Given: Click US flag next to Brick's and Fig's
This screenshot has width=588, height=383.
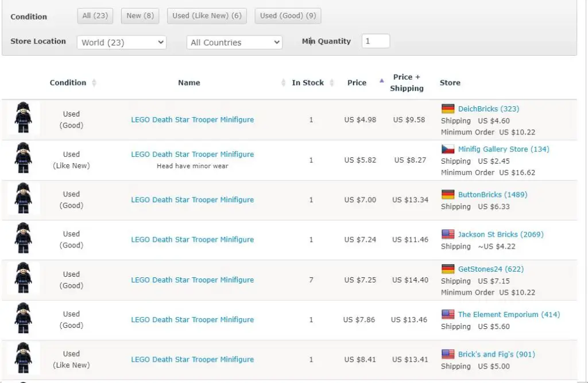Looking at the screenshot, I should click(x=448, y=354).
